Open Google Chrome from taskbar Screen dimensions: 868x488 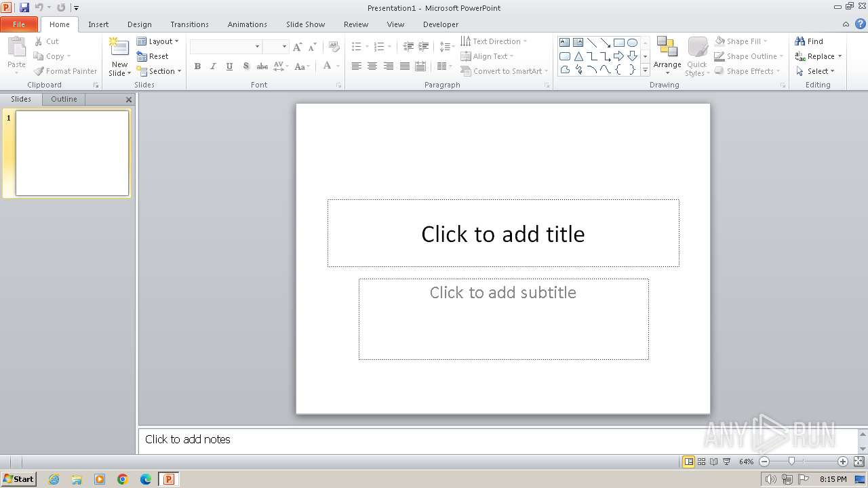tap(123, 479)
